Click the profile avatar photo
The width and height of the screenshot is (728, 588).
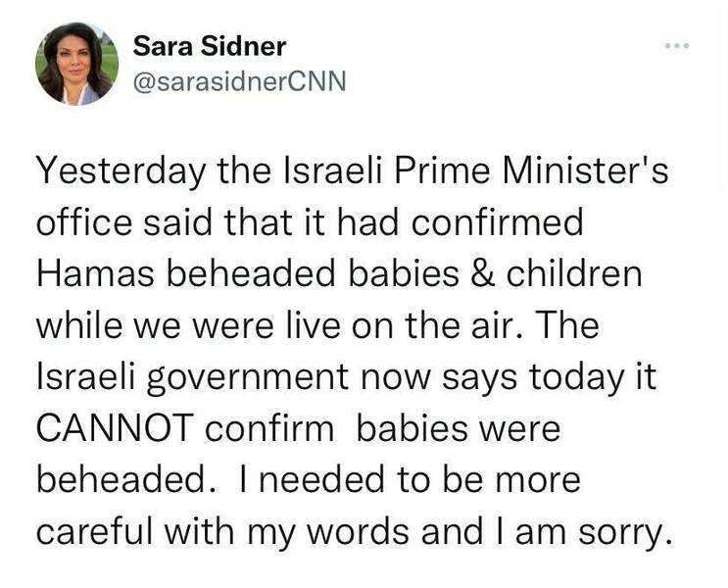(76, 64)
